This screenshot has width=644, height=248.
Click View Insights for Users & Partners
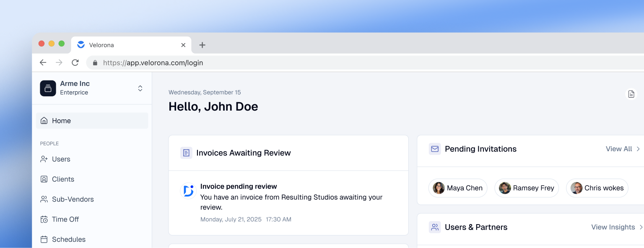(613, 227)
